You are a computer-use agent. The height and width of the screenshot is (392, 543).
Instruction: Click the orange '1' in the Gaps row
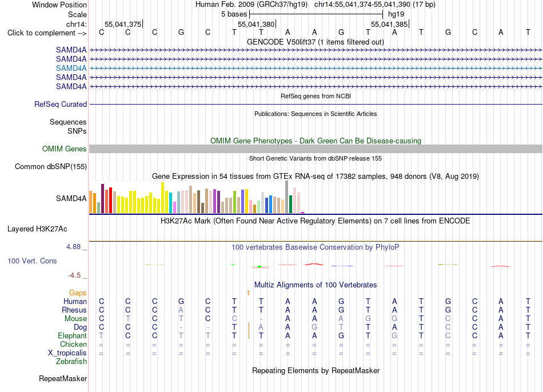248,293
